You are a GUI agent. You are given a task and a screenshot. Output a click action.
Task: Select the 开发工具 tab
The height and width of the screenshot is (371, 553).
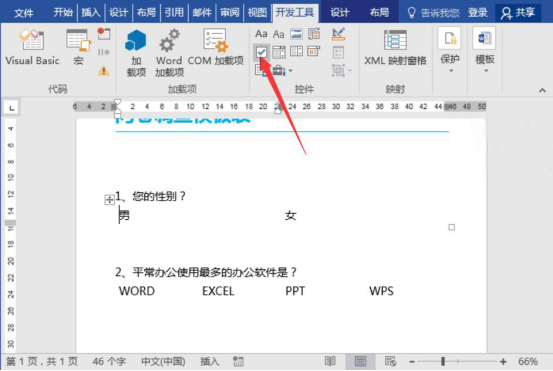pos(295,13)
